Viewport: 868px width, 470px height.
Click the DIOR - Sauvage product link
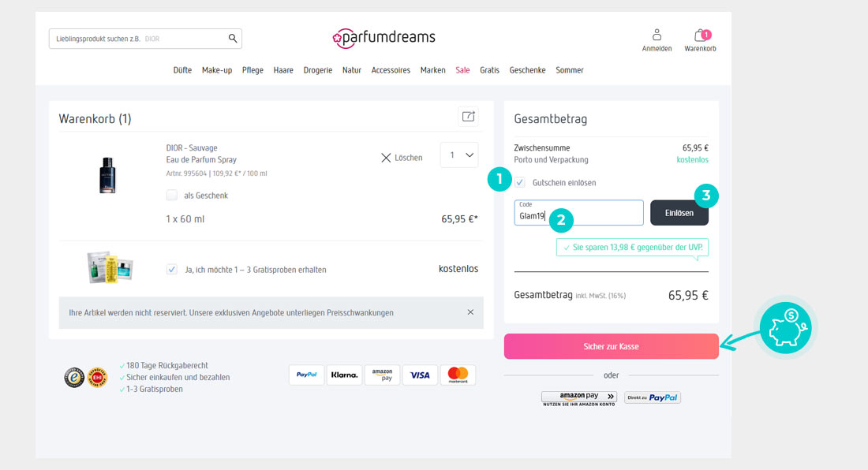tap(192, 147)
